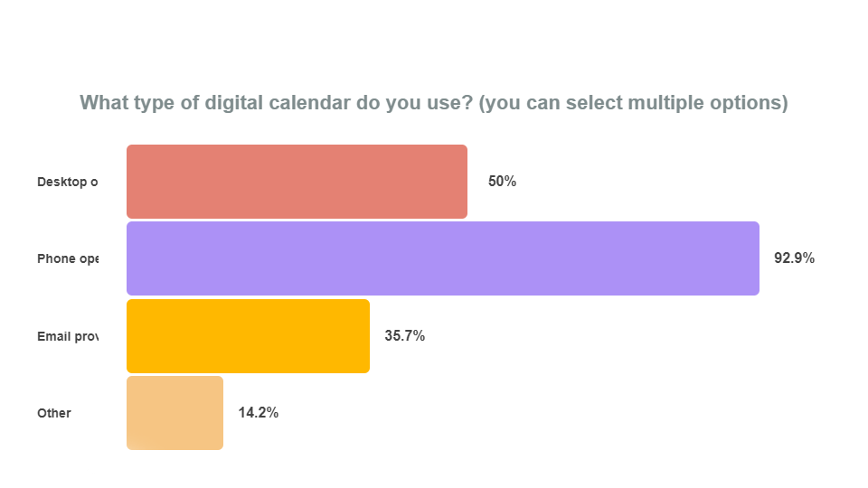Select the light orange Other bar

[175, 413]
